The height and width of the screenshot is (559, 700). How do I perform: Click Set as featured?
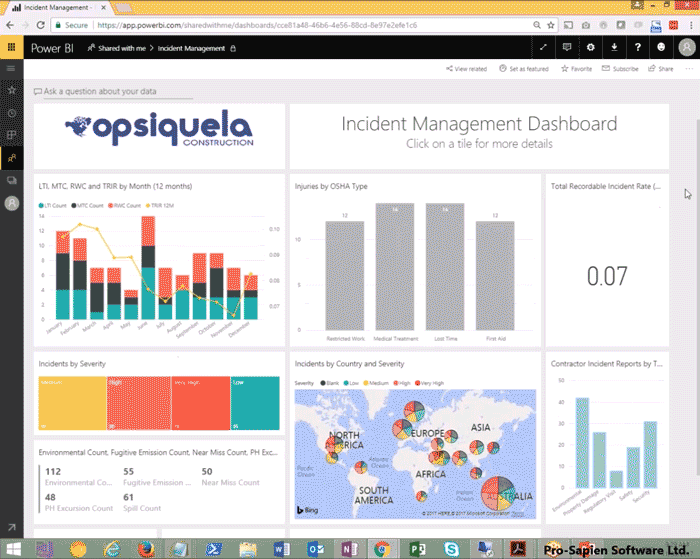click(x=524, y=69)
